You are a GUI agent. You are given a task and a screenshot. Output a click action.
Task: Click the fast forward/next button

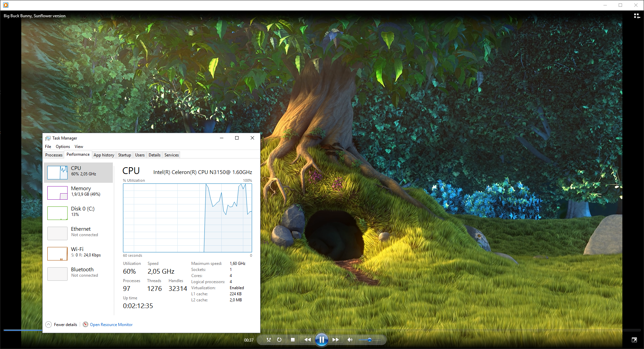click(336, 340)
